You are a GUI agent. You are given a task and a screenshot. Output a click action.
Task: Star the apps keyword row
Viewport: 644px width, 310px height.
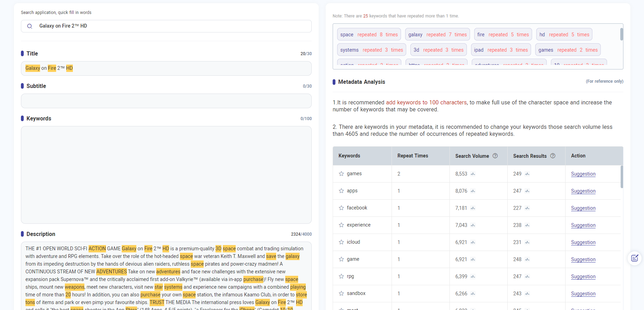[341, 191]
